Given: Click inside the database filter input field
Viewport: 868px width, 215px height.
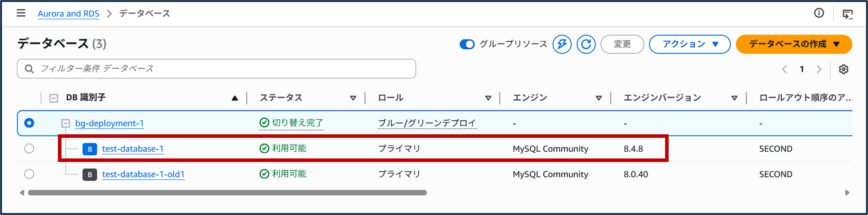Looking at the screenshot, I should tap(202, 68).
